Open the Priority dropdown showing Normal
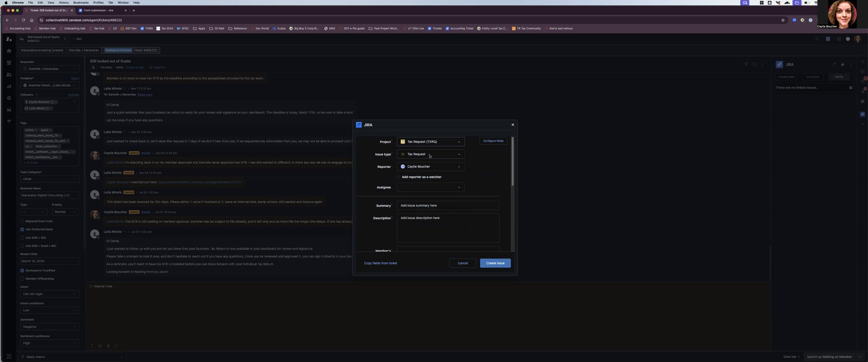Viewport: 868px width, 362px height. coord(66,212)
